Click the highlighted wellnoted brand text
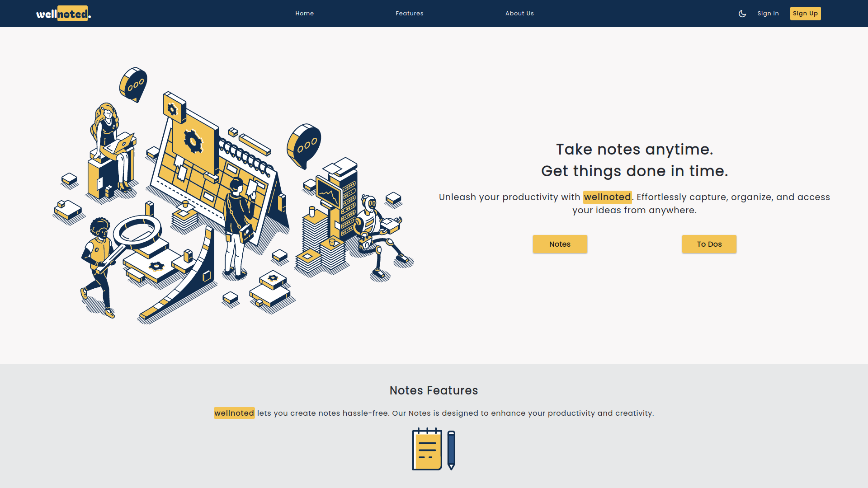The image size is (868, 488). pyautogui.click(x=608, y=197)
